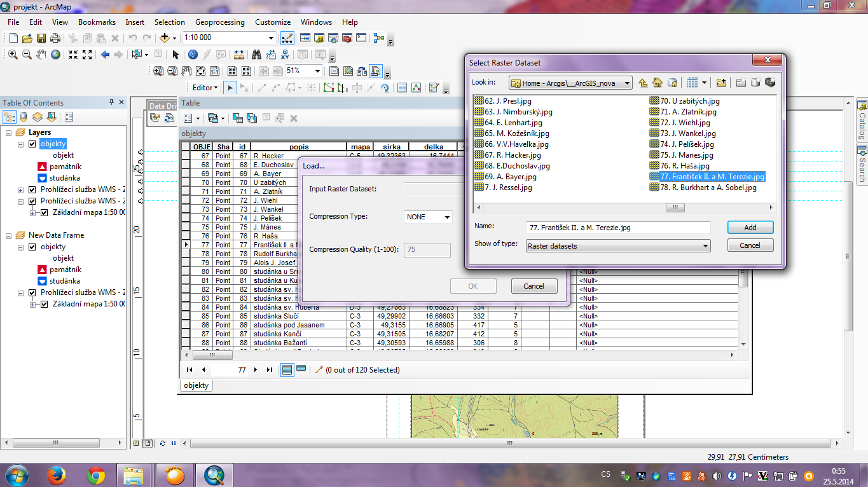Click the Go To XY tool
Viewport: 868px width, 487px height.
[x=285, y=55]
